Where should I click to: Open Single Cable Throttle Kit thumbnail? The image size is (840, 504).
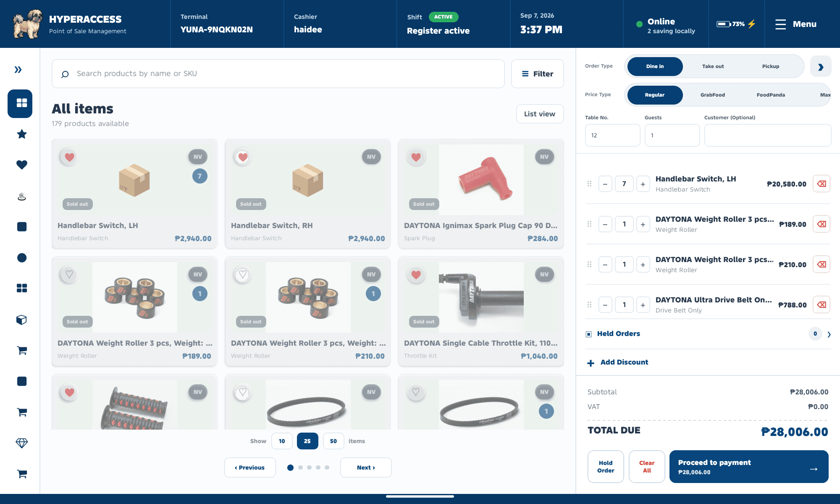481,297
